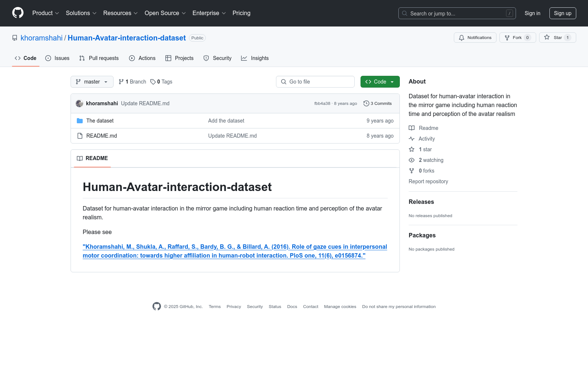588x368 pixels.
Task: Open the Add the dataset commit message
Action: [226, 121]
